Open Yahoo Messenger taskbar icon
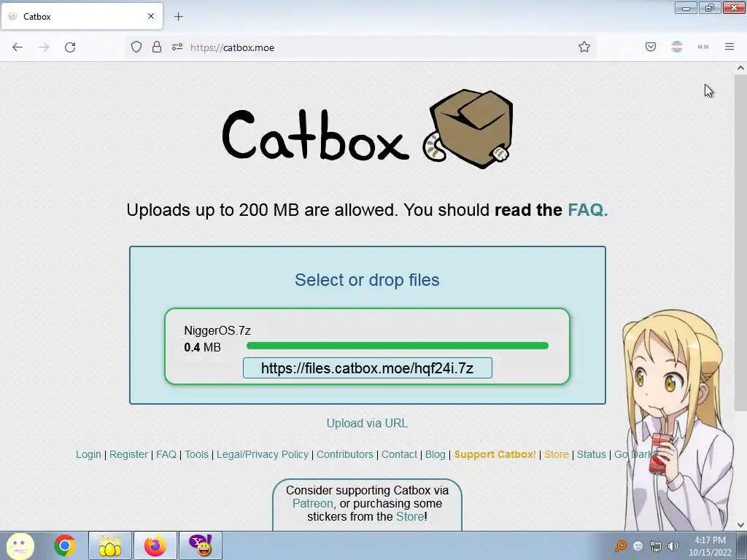747x560 pixels. (x=200, y=545)
